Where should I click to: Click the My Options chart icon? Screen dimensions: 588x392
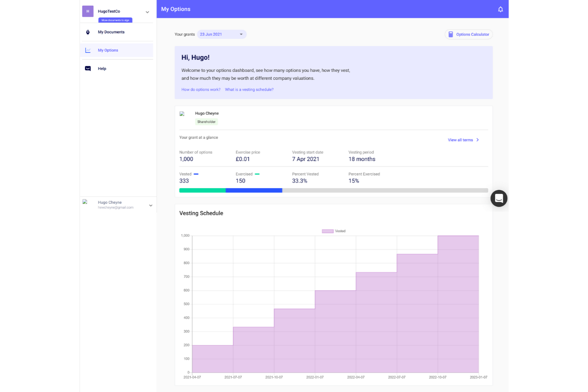[x=87, y=50]
